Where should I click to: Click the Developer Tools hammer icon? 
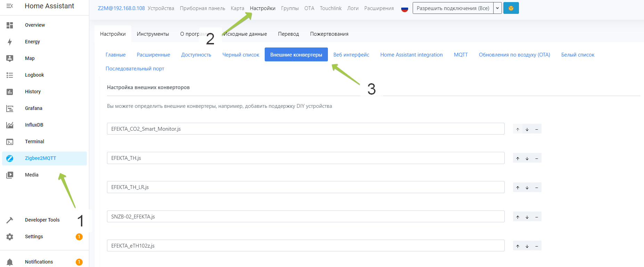(10, 220)
